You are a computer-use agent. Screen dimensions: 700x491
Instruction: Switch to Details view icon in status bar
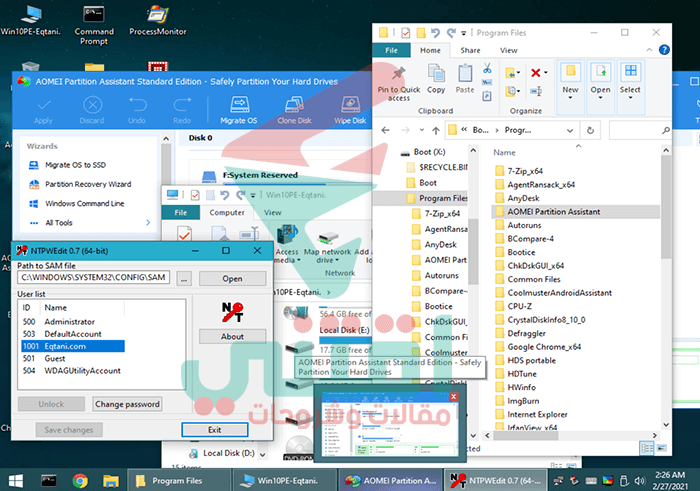click(x=646, y=448)
